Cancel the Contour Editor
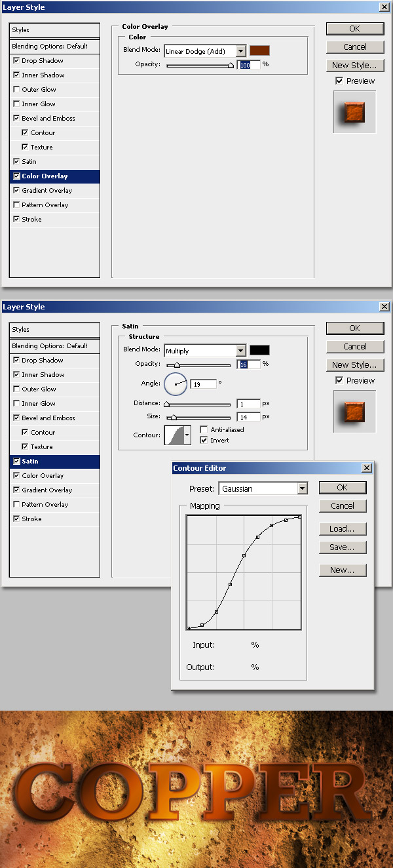The image size is (393, 868). [x=343, y=506]
